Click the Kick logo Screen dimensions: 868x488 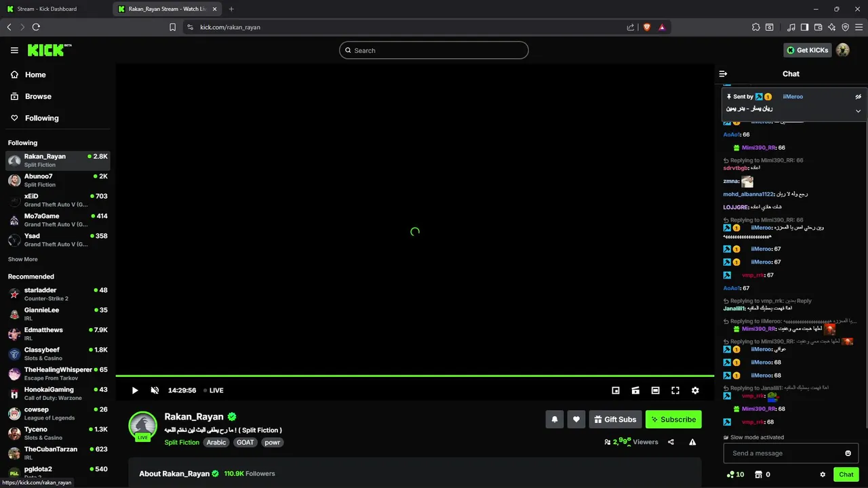point(50,50)
